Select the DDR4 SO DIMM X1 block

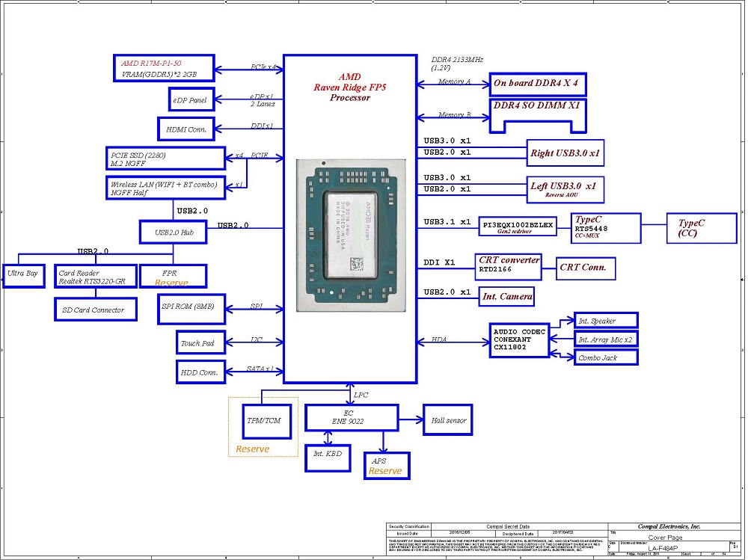[538, 115]
